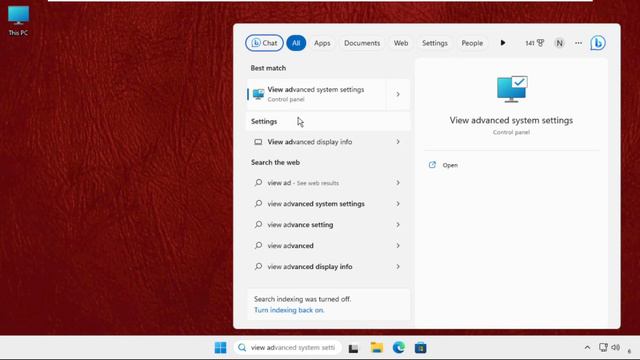
Task: Launch File Explorer from the taskbar
Action: 376,347
